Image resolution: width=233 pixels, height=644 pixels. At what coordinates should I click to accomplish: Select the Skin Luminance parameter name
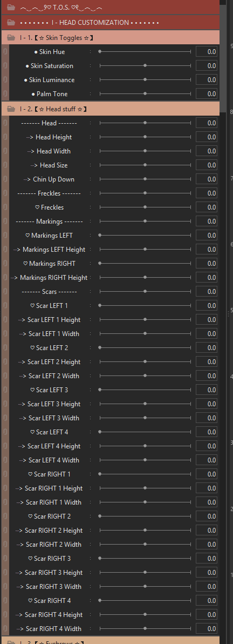pos(49,79)
